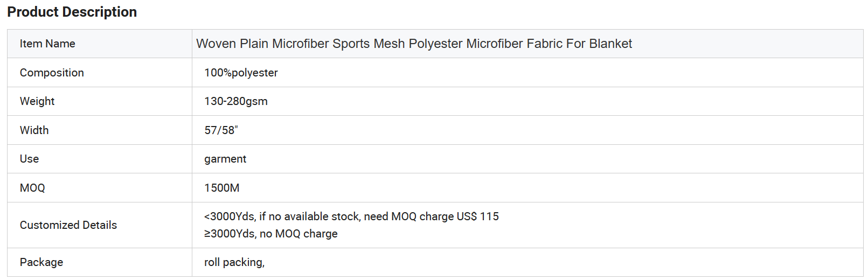Viewport: 868px width, 280px height.
Task: Click the 100%polyester value
Action: point(241,73)
